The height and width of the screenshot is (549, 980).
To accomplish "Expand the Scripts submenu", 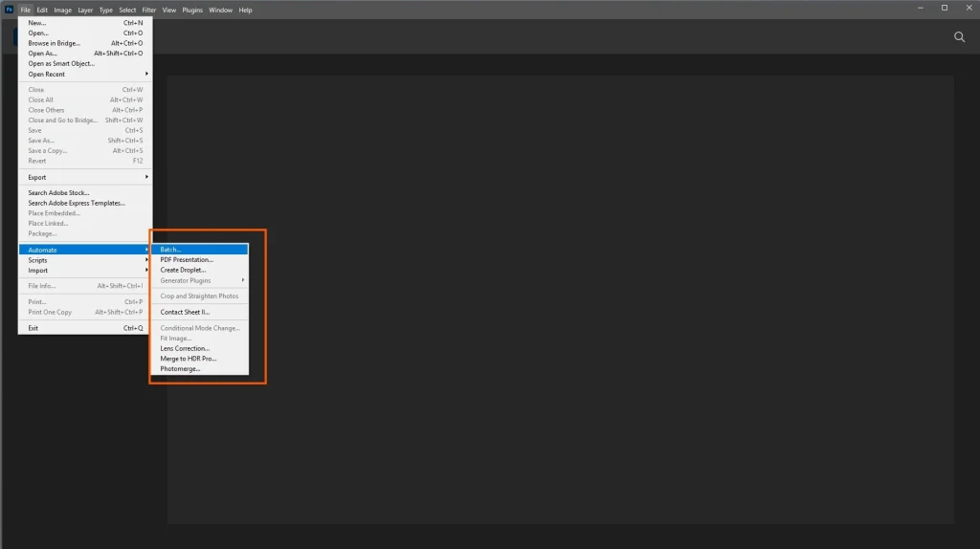I will 85,260.
